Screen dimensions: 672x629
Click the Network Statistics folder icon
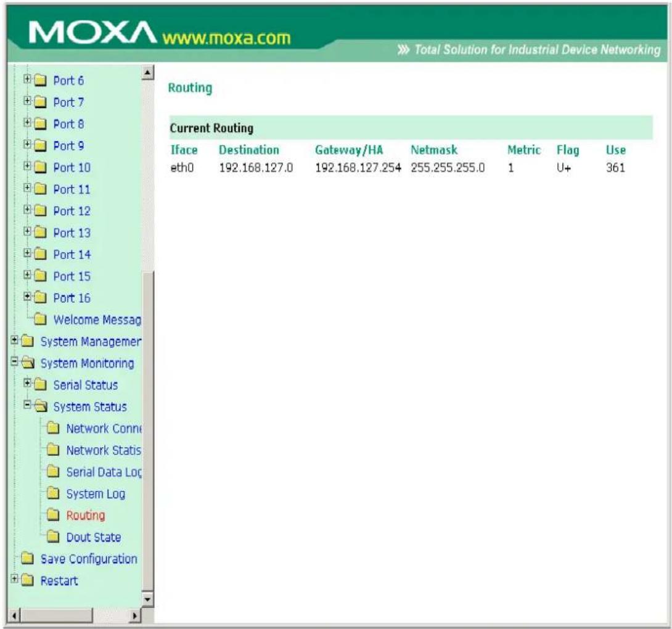pyautogui.click(x=53, y=450)
